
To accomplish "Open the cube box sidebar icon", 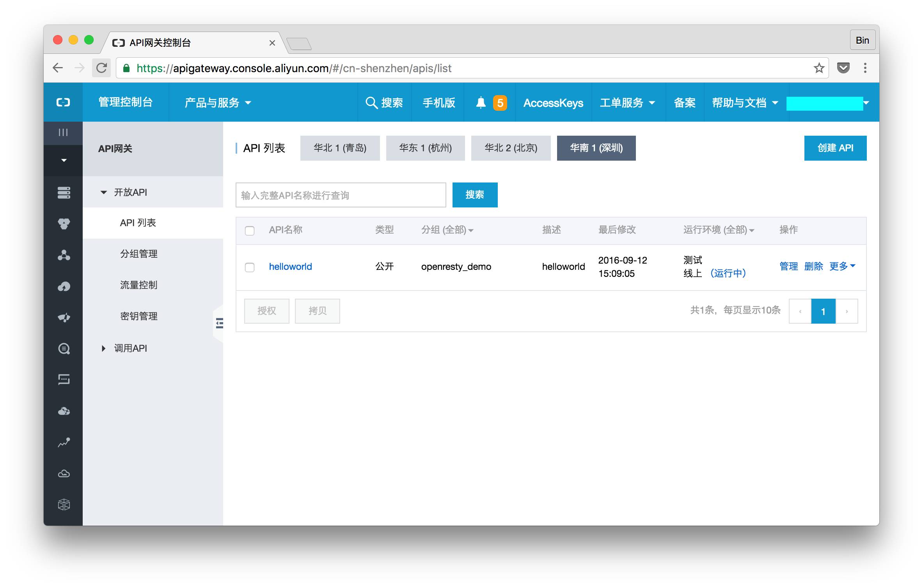I will [64, 505].
